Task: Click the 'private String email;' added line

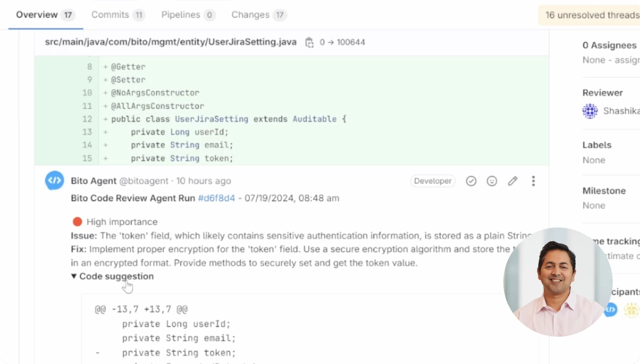Action: point(182,145)
